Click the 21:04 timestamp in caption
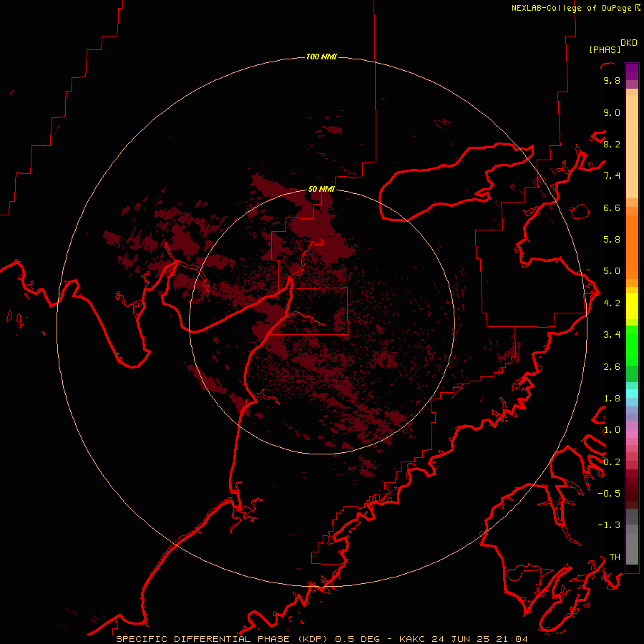 pos(512,639)
